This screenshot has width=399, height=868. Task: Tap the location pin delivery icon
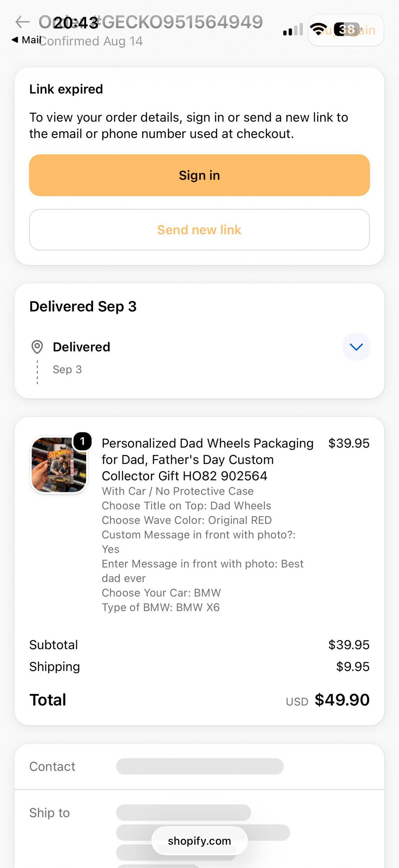[37, 347]
